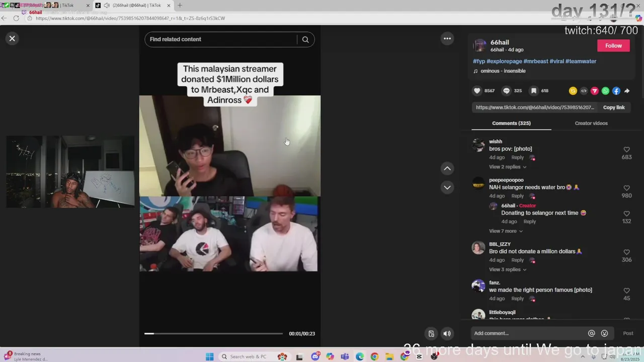
Task: Click the embed code icon
Action: point(584,91)
